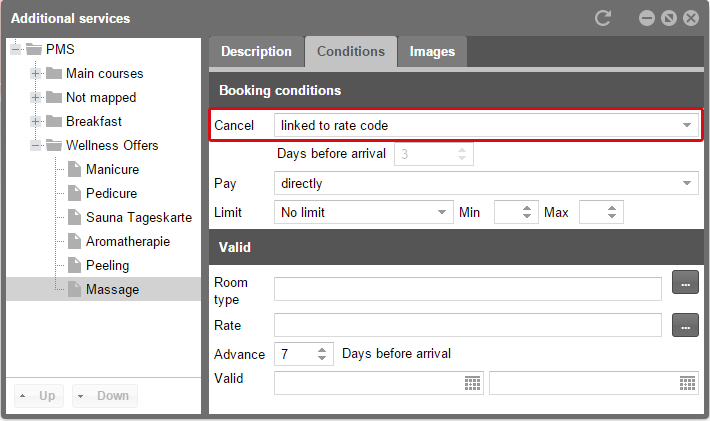The width and height of the screenshot is (710, 421).
Task: Click the Room type input field
Action: [468, 289]
